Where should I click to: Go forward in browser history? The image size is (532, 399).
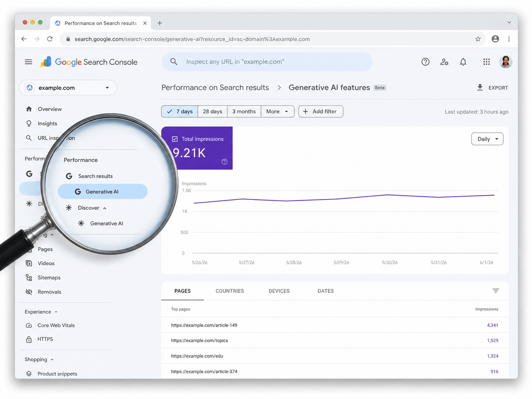37,39
